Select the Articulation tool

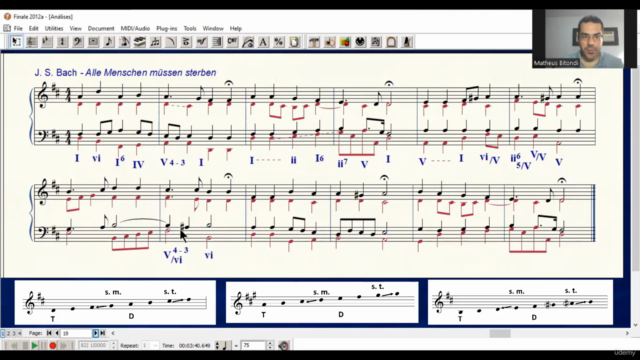point(186,42)
